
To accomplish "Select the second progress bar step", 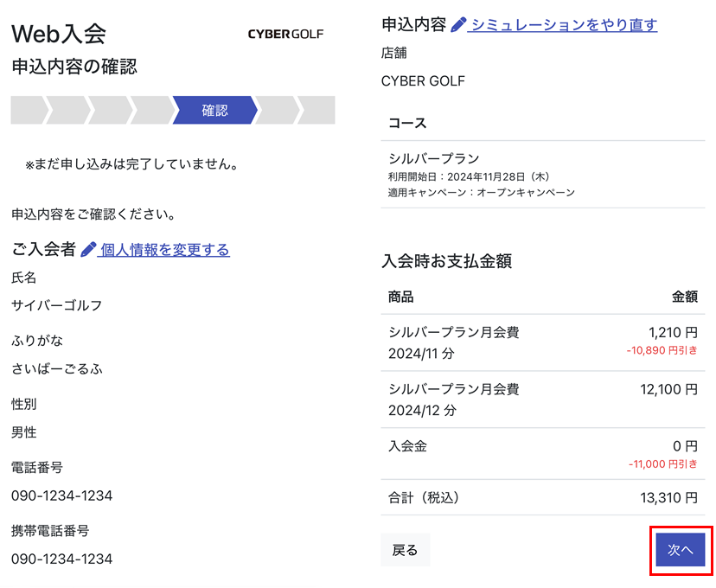I will (67, 111).
